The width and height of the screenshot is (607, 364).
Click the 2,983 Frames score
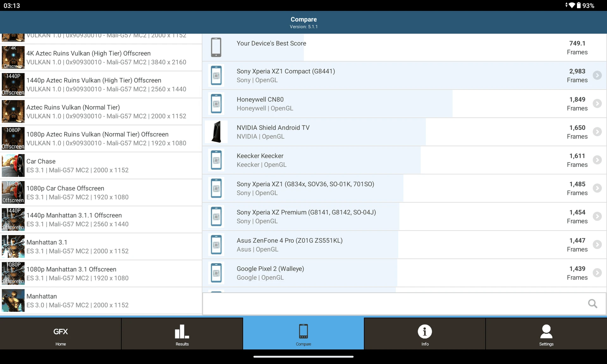pos(577,76)
